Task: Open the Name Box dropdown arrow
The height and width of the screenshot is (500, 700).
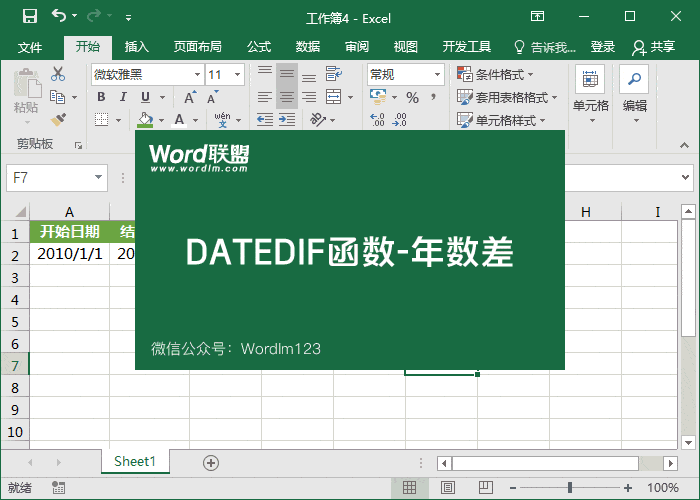Action: [98, 177]
